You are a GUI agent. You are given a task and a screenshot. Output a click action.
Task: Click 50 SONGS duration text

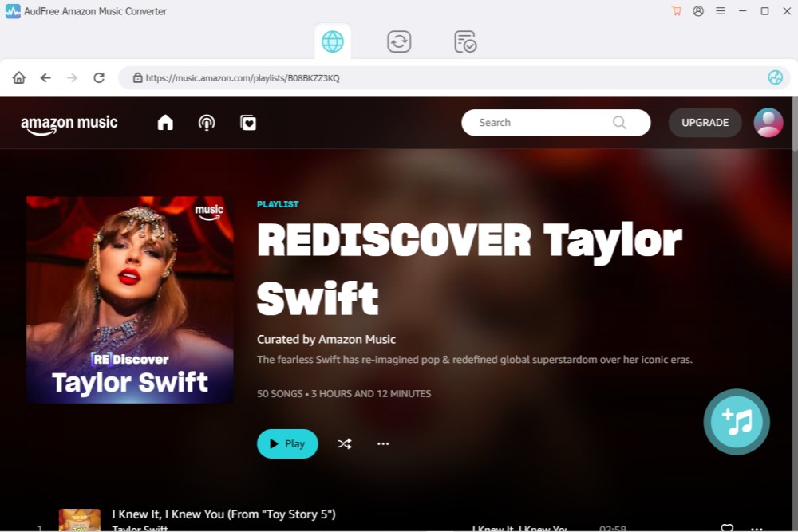click(x=343, y=394)
